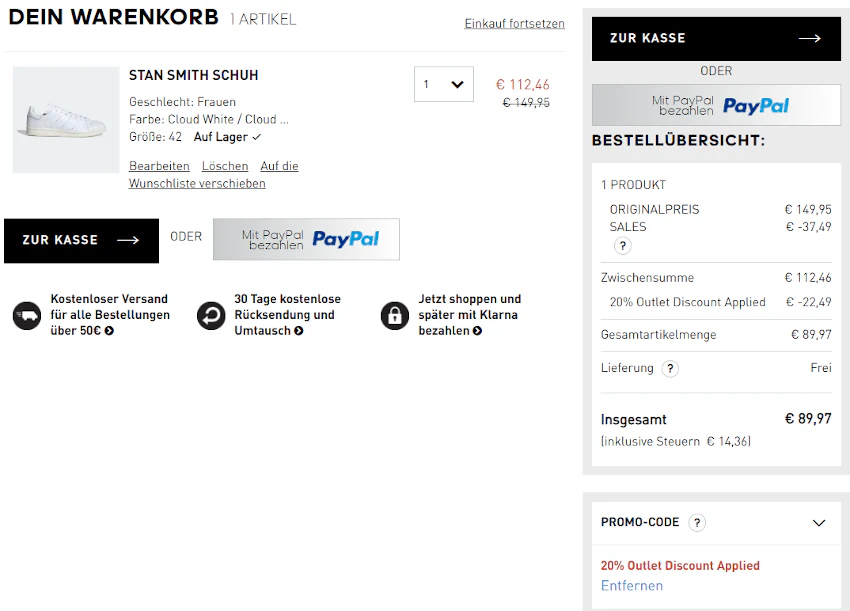Viewport: 850px width, 611px height.
Task: Click 'STAN SMITH SCHUH' product title
Action: coord(194,75)
